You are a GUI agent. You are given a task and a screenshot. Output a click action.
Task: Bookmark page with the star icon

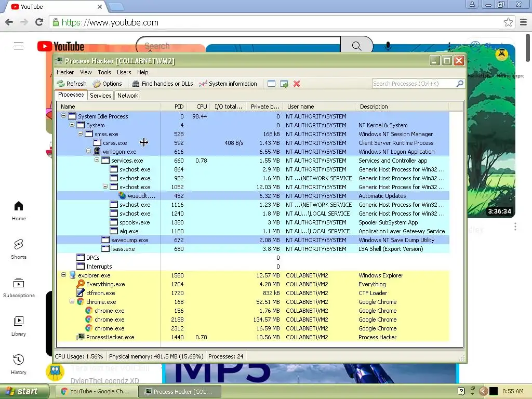point(508,22)
